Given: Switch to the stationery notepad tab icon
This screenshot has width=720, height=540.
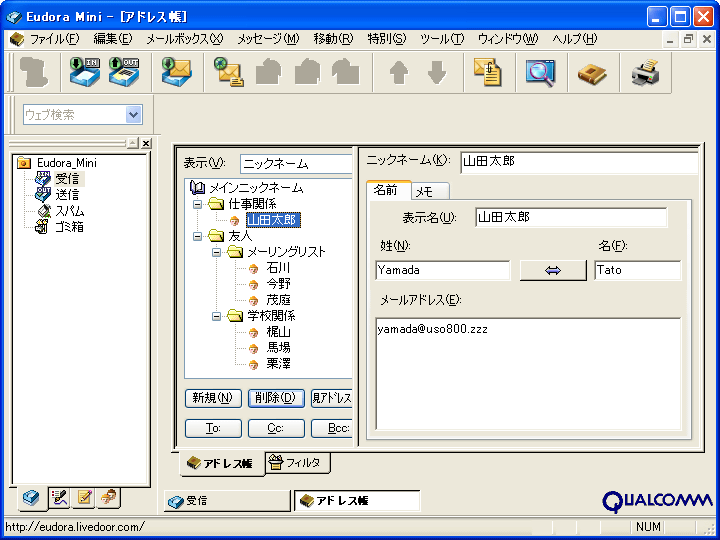Looking at the screenshot, I should (84, 498).
